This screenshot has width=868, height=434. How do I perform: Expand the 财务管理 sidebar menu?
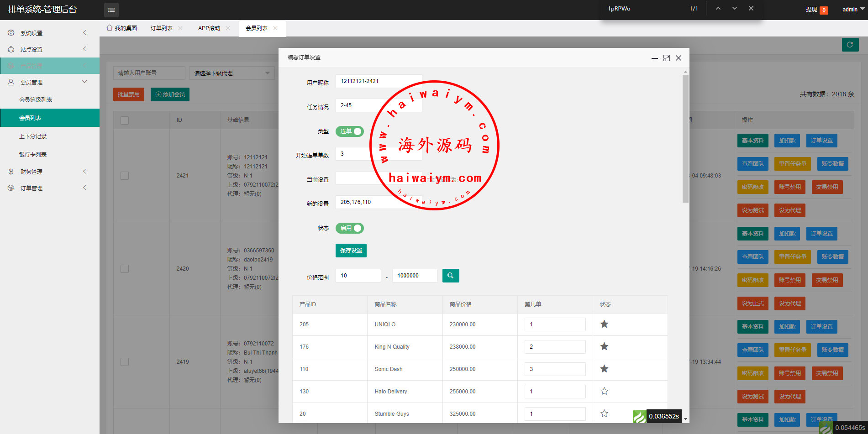pyautogui.click(x=49, y=172)
